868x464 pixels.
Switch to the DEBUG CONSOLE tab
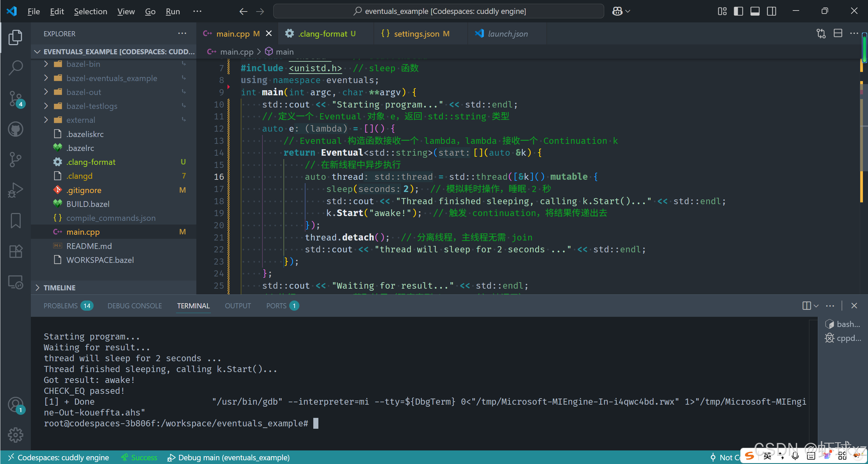[x=135, y=306]
